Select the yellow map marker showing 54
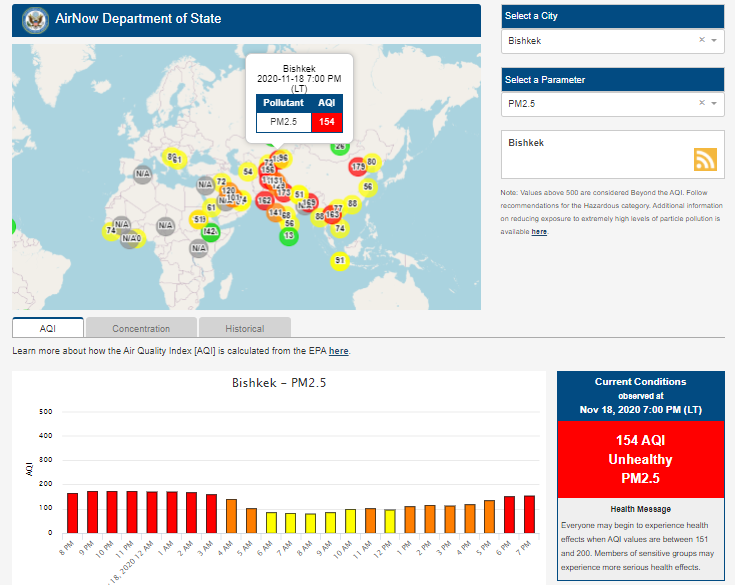 247,171
